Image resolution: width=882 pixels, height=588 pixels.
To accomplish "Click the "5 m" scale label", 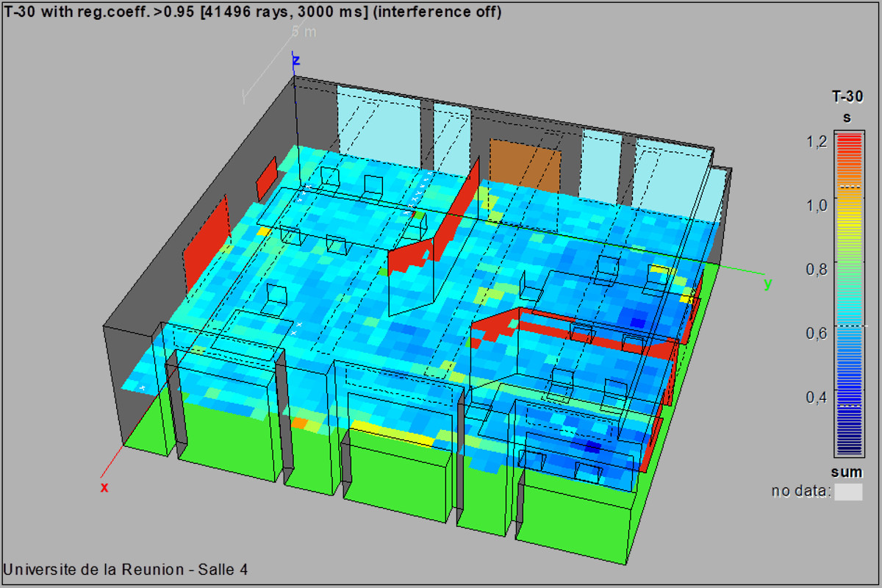I will click(304, 32).
